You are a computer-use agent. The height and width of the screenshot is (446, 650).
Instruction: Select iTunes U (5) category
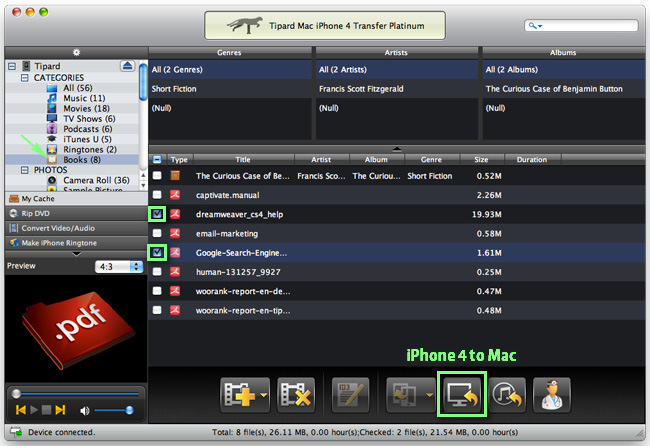tap(87, 139)
